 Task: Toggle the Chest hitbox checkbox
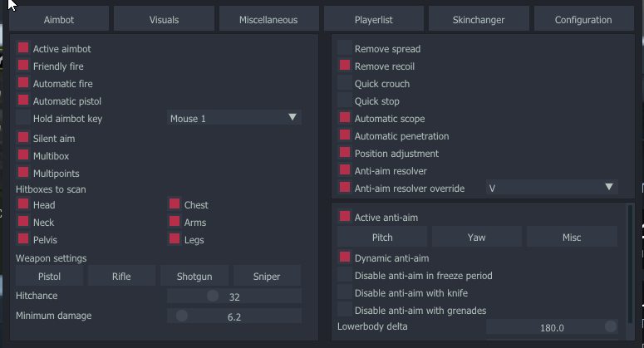(x=175, y=204)
